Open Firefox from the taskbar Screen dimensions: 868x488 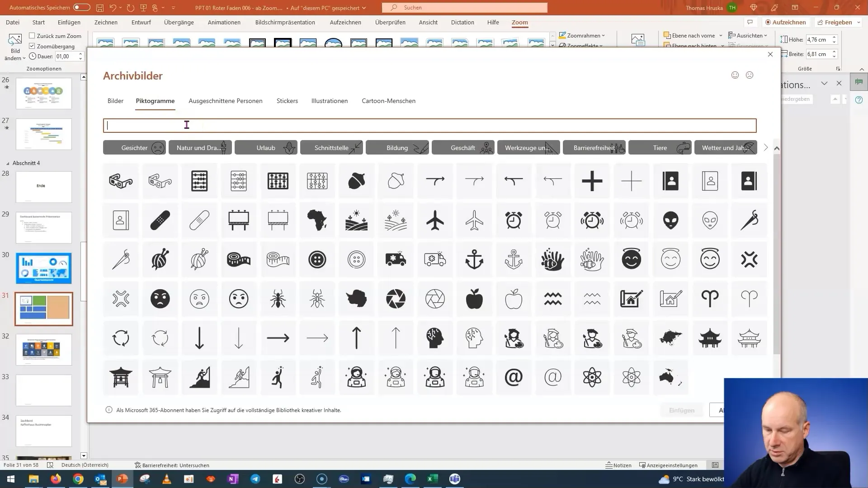(56, 479)
